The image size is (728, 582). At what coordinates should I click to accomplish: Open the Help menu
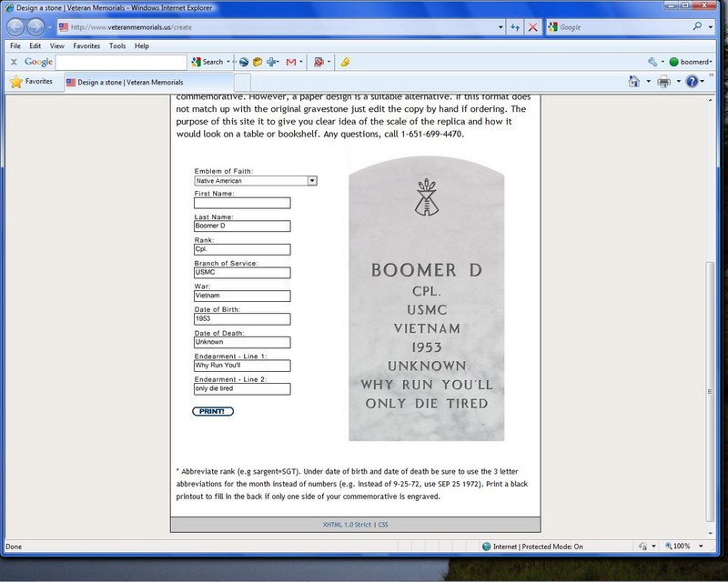click(142, 46)
